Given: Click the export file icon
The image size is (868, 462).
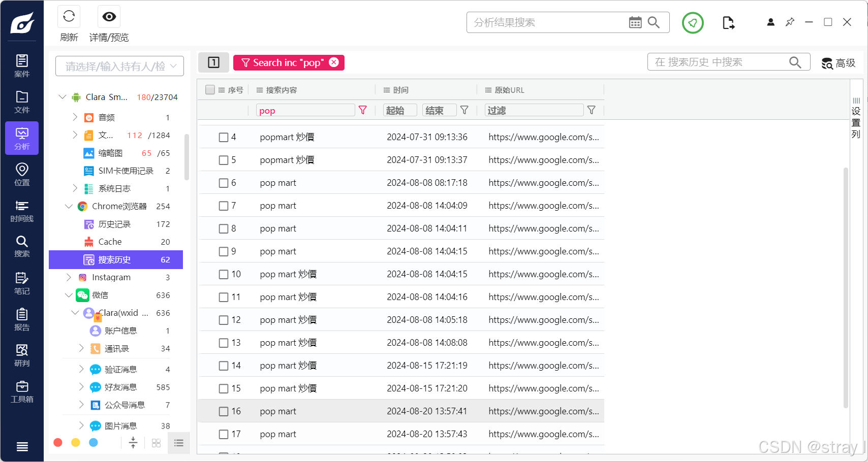Looking at the screenshot, I should coord(728,22).
